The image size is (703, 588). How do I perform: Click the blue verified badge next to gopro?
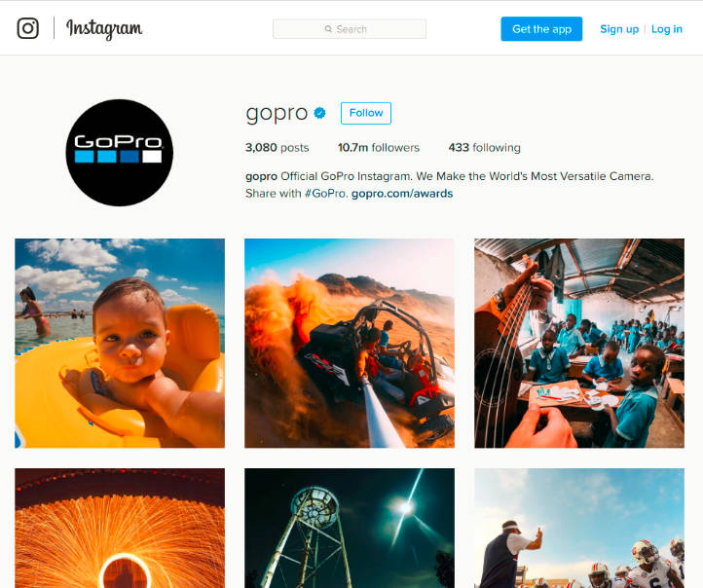[x=319, y=113]
